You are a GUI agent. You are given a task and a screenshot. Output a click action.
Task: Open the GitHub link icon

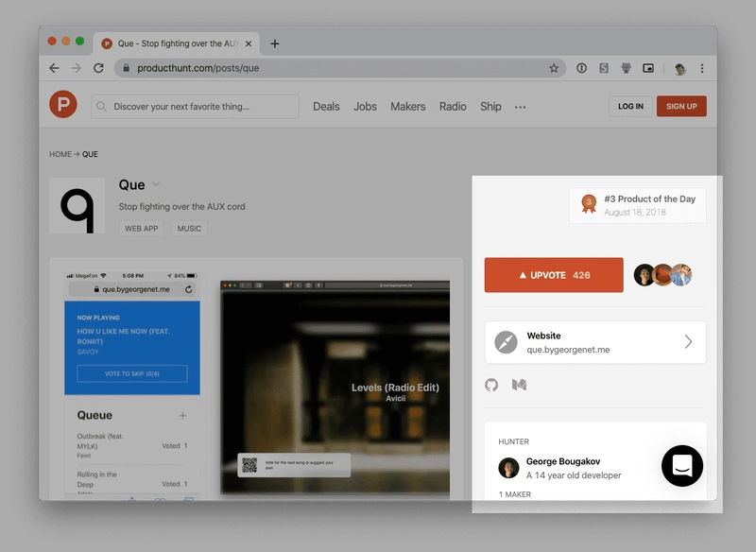coord(491,385)
